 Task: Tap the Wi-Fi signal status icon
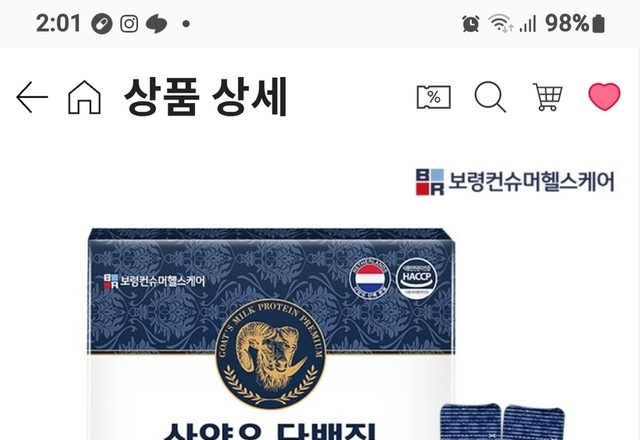pyautogui.click(x=500, y=23)
